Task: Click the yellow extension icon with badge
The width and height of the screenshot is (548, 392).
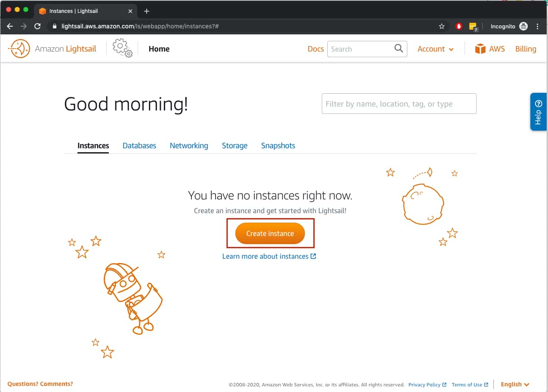Action: (x=473, y=27)
